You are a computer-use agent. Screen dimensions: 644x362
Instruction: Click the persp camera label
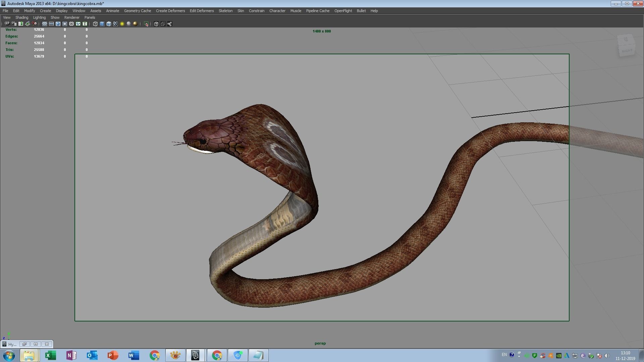320,343
